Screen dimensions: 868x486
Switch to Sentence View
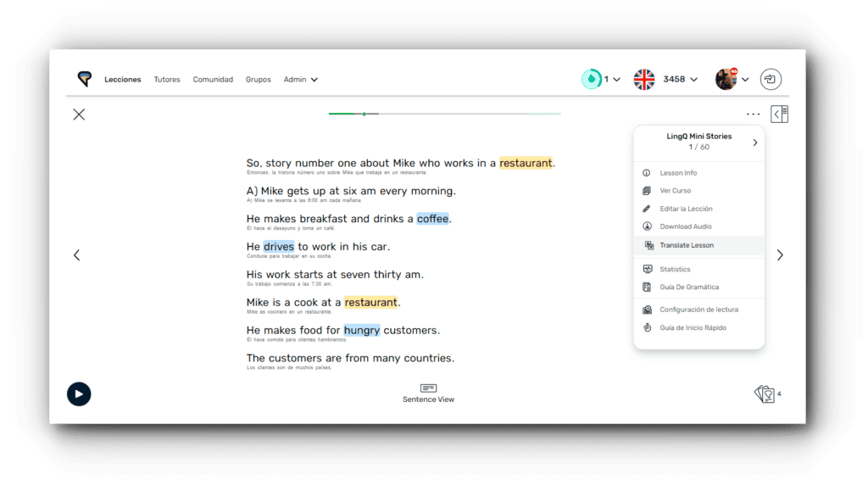point(428,393)
